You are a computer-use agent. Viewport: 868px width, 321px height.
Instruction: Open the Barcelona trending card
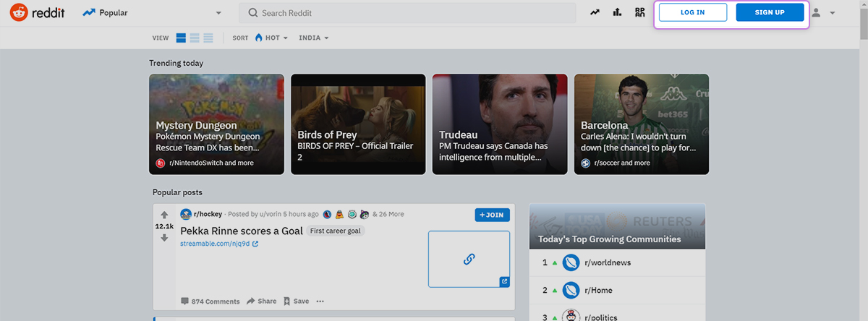642,124
